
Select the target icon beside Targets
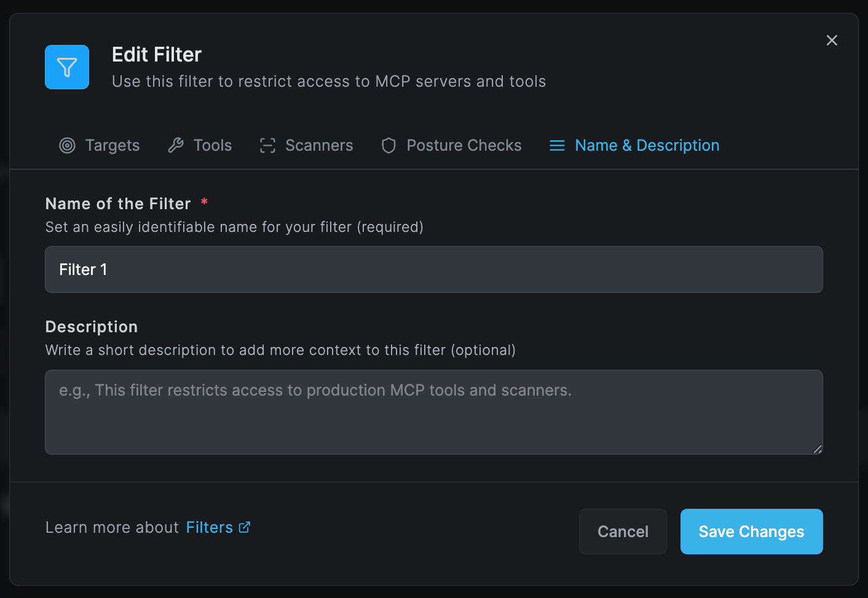coord(67,145)
